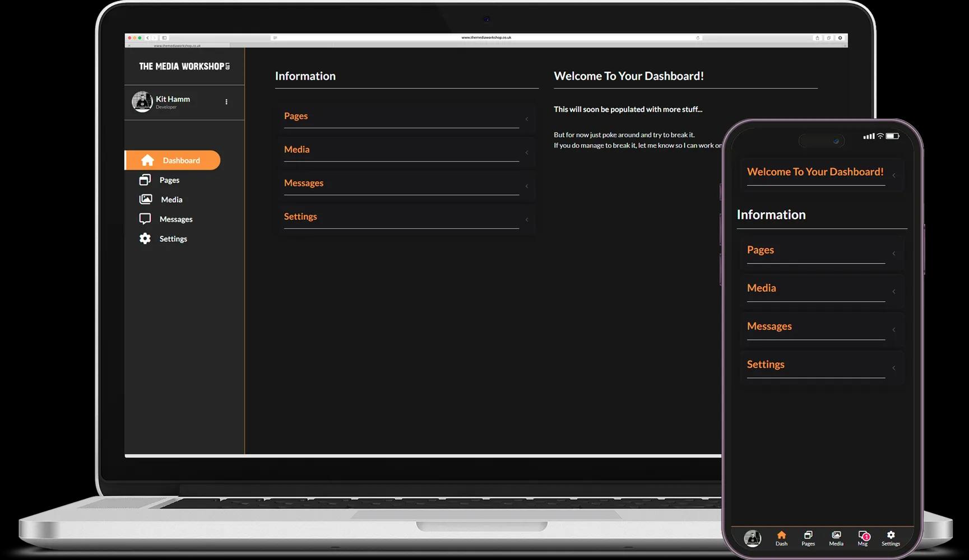Click the browser address bar

click(x=486, y=38)
